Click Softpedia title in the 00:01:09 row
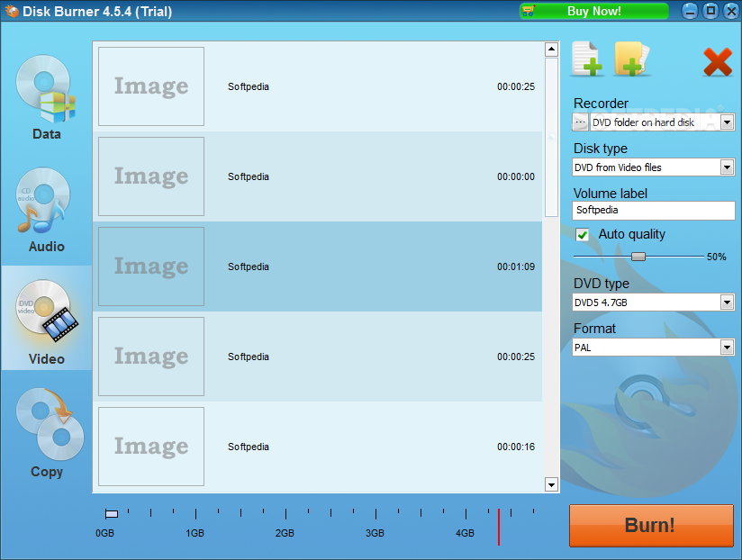The image size is (742, 560). coord(249,266)
